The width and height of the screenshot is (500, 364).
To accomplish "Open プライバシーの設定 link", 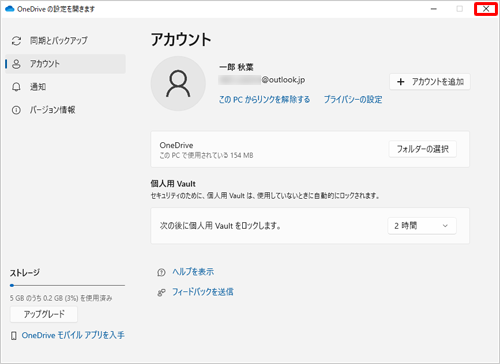I will click(x=353, y=99).
